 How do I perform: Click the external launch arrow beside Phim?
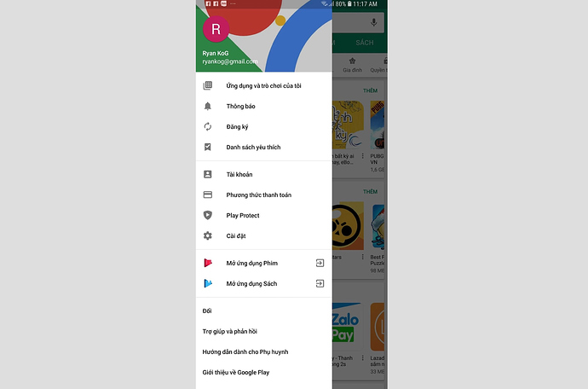click(x=320, y=263)
